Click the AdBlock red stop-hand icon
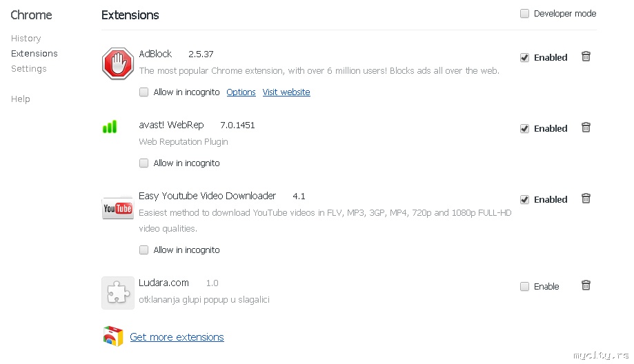634x364 pixels. point(117,63)
